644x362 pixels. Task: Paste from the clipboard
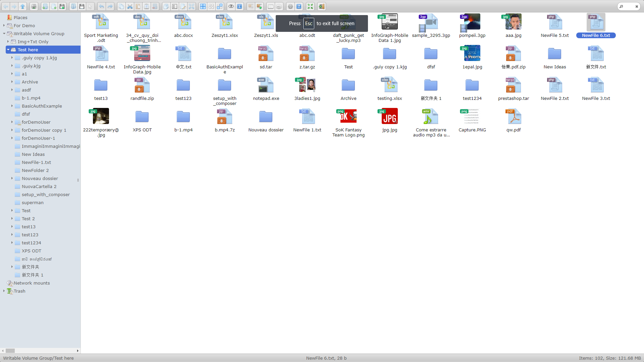point(138,6)
